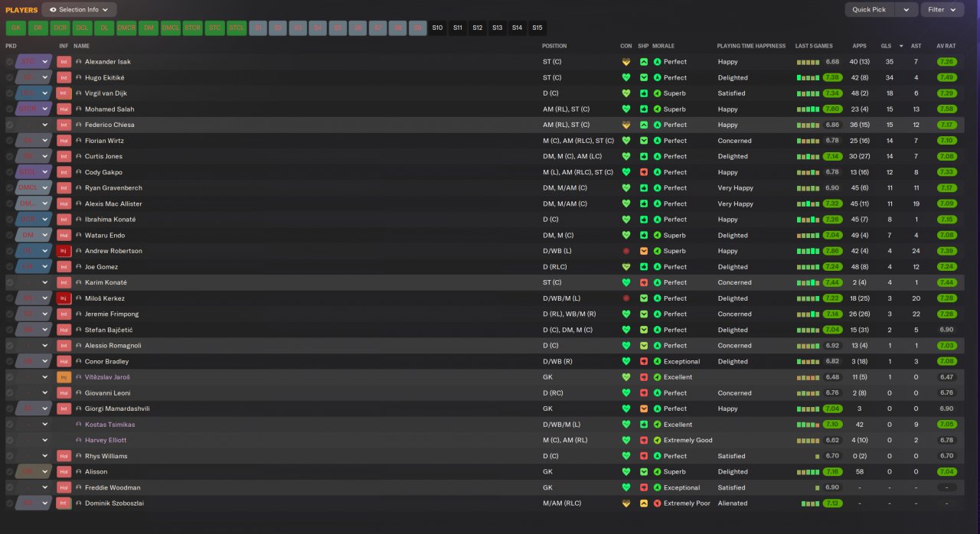The height and width of the screenshot is (534, 980).
Task: Click Dominik Szoboszlai's Alienated happiness text
Action: point(733,503)
